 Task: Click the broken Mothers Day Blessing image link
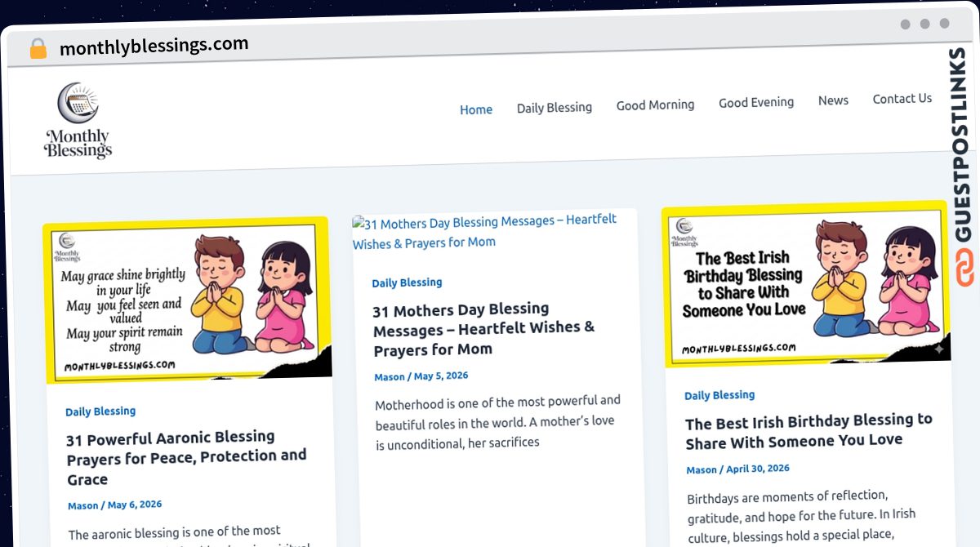click(485, 231)
